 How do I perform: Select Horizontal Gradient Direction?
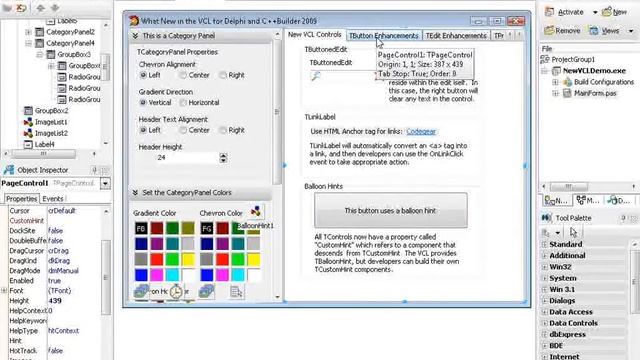(183, 102)
